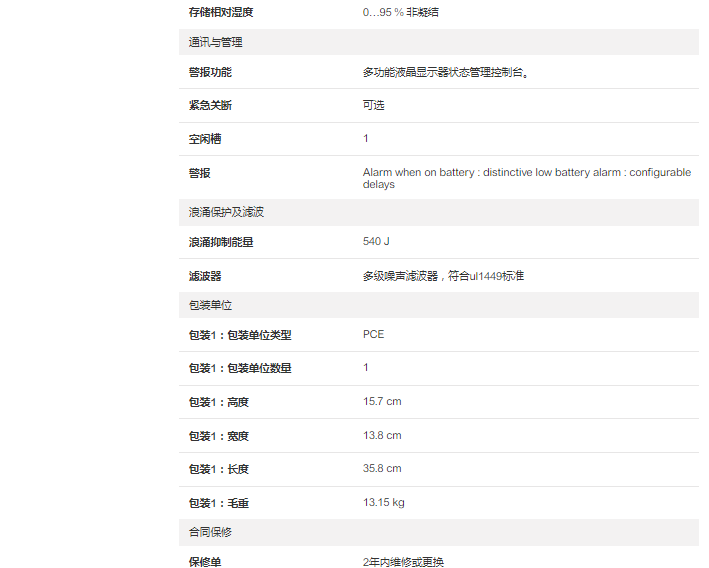Viewport: 709px width, 568px height.
Task: Collapse the 通讯与管理 section header
Action: [216, 42]
